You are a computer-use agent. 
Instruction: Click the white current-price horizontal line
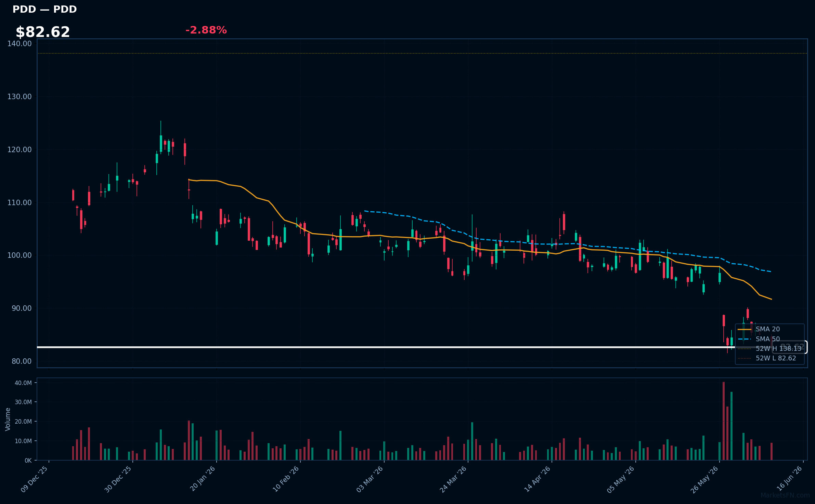(x=404, y=347)
